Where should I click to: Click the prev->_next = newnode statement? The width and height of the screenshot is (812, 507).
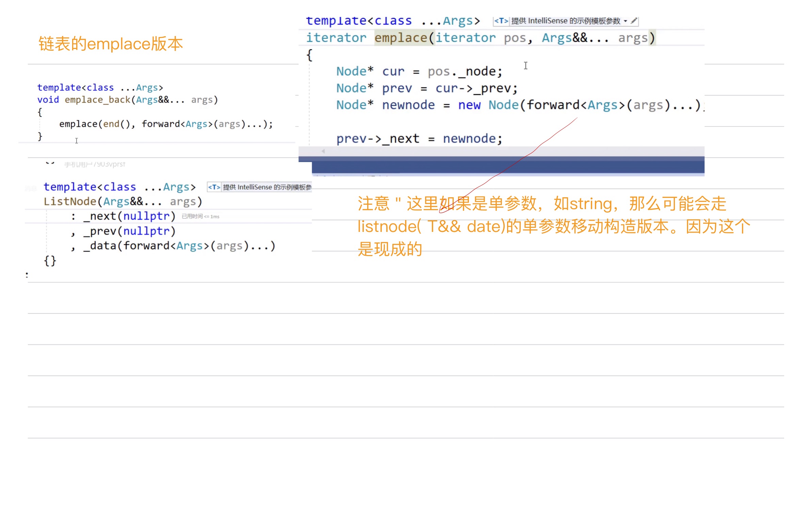(419, 139)
